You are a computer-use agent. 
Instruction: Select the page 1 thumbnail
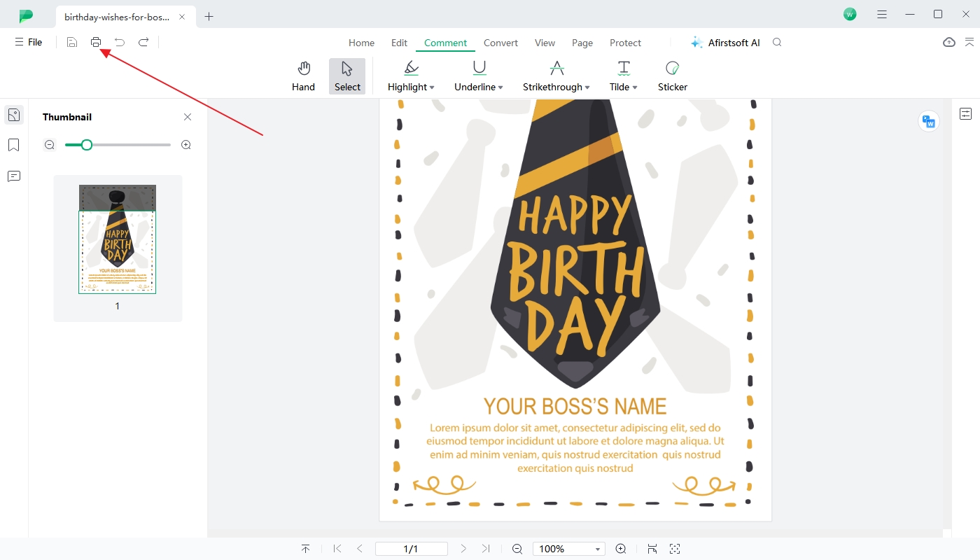coord(118,239)
